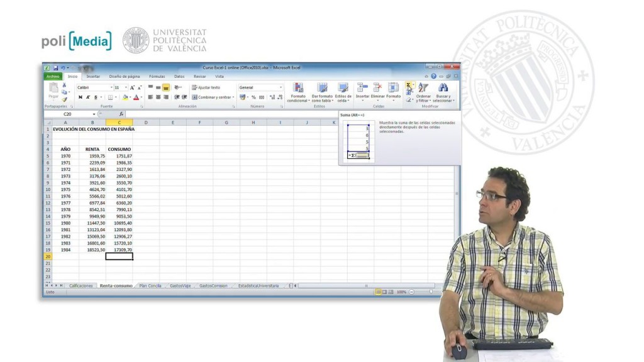Switch to the Fórmulas ribbon tab
The image size is (644, 362).
pyautogui.click(x=157, y=76)
